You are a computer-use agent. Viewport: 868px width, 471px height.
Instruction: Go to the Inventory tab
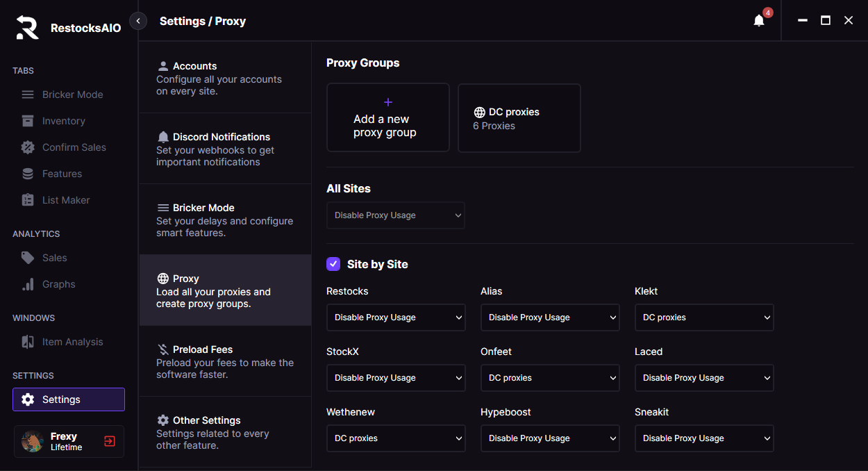click(63, 121)
